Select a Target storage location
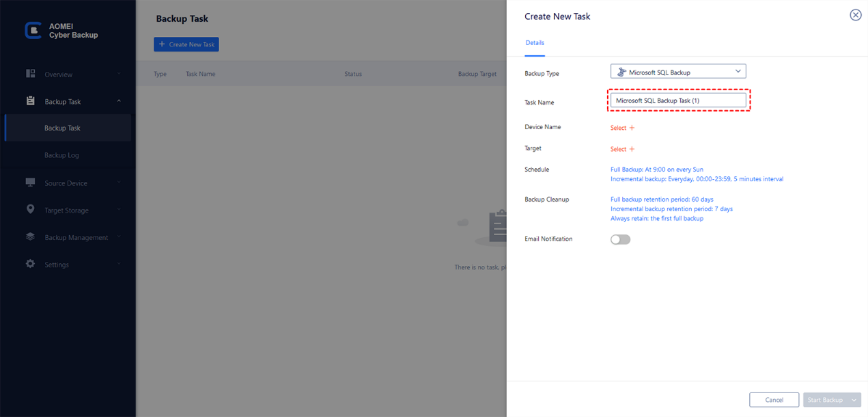Viewport: 868px width, 417px height. pos(622,149)
